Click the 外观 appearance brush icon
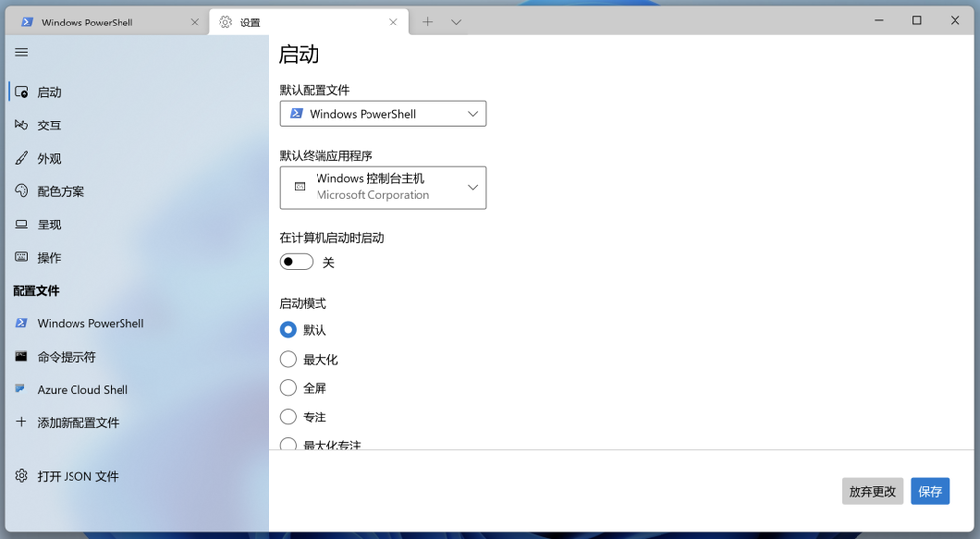 [x=22, y=158]
